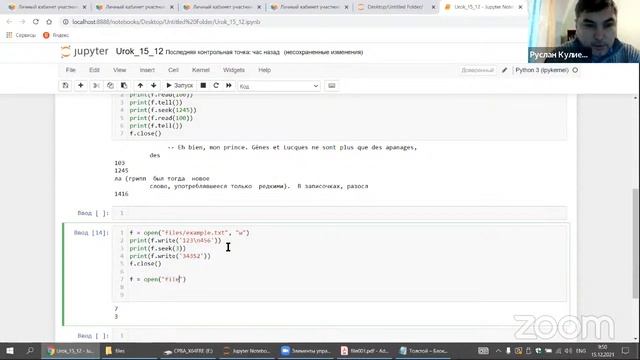Click the localhost:8888 address bar
Viewport: 640px width, 360px height.
(166, 22)
